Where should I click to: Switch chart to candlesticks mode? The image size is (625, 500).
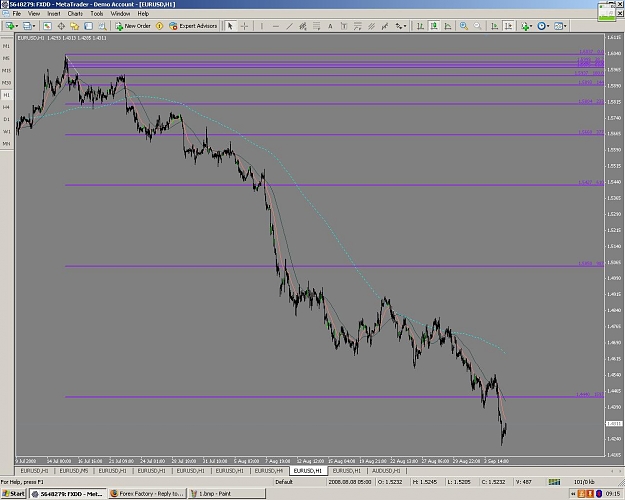[x=434, y=26]
